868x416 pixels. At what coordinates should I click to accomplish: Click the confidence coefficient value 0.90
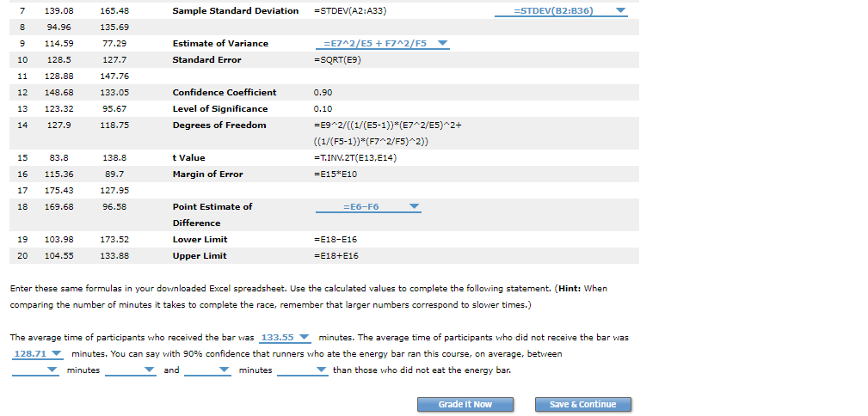[323, 92]
